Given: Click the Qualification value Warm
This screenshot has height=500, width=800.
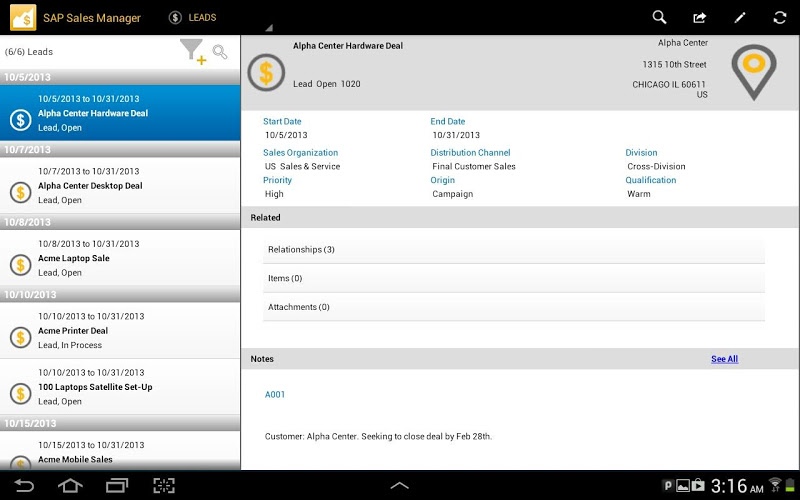Looking at the screenshot, I should (x=639, y=194).
